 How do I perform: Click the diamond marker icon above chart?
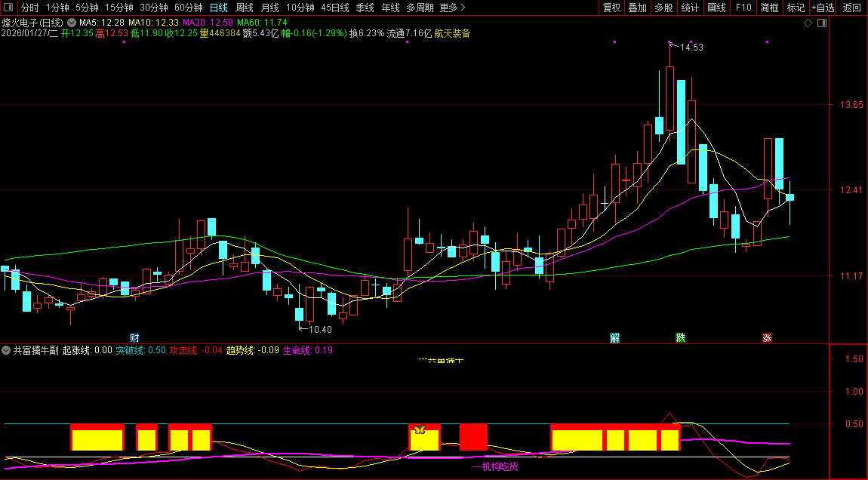pyautogui.click(x=808, y=23)
